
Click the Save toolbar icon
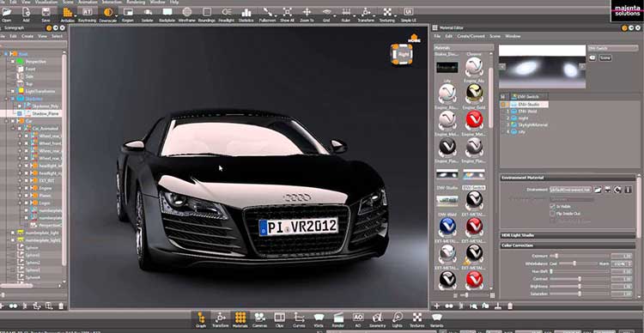46,12
